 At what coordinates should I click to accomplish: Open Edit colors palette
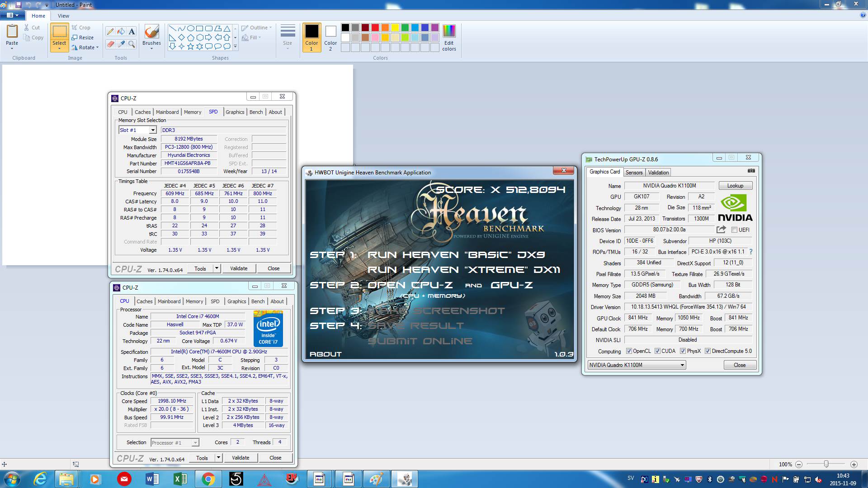(449, 38)
